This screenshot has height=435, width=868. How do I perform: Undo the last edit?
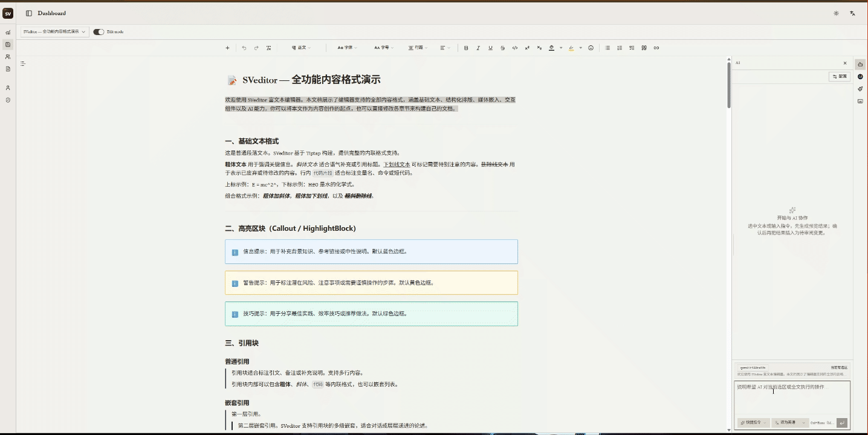pos(244,48)
